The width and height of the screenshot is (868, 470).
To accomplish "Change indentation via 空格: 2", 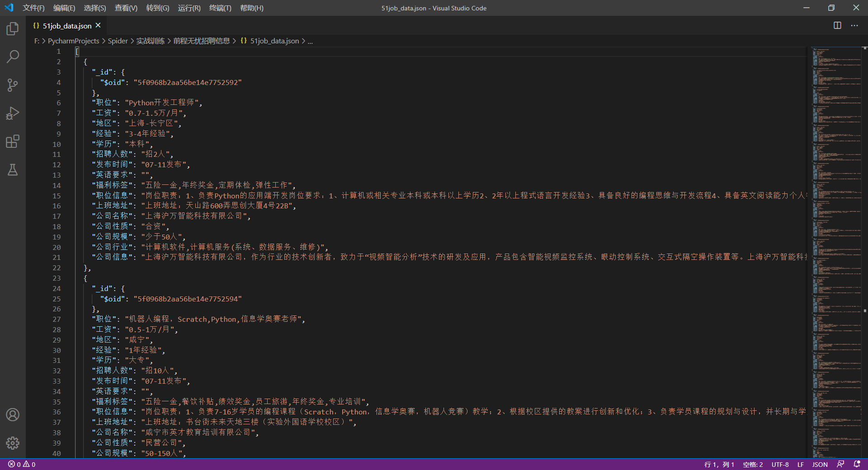I will tap(753, 464).
